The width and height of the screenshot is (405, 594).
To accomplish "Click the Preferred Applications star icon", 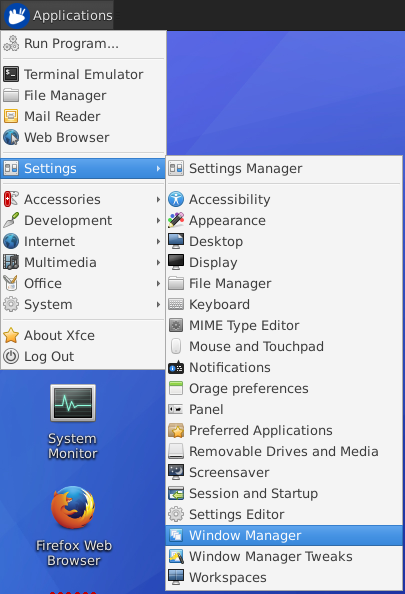I will pos(176,430).
